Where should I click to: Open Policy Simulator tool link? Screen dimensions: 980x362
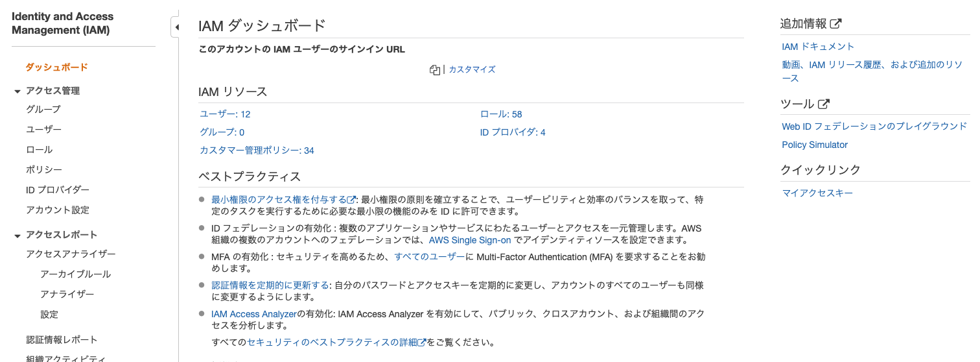point(815,145)
